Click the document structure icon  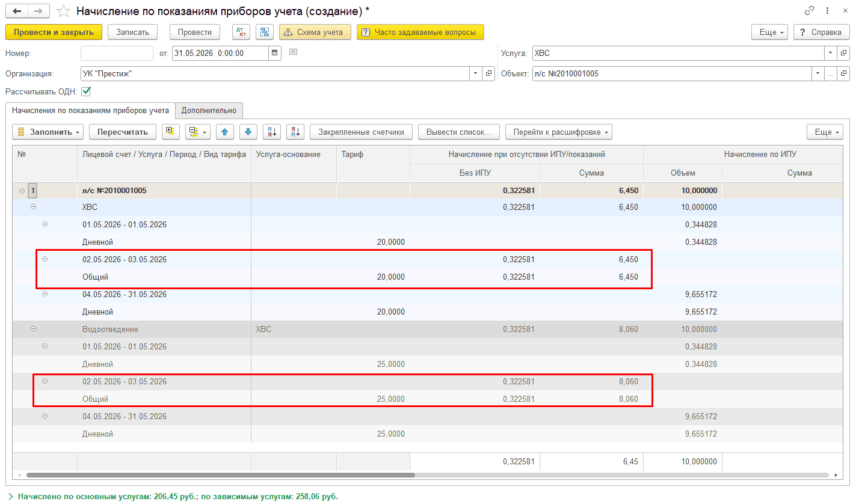tap(265, 32)
